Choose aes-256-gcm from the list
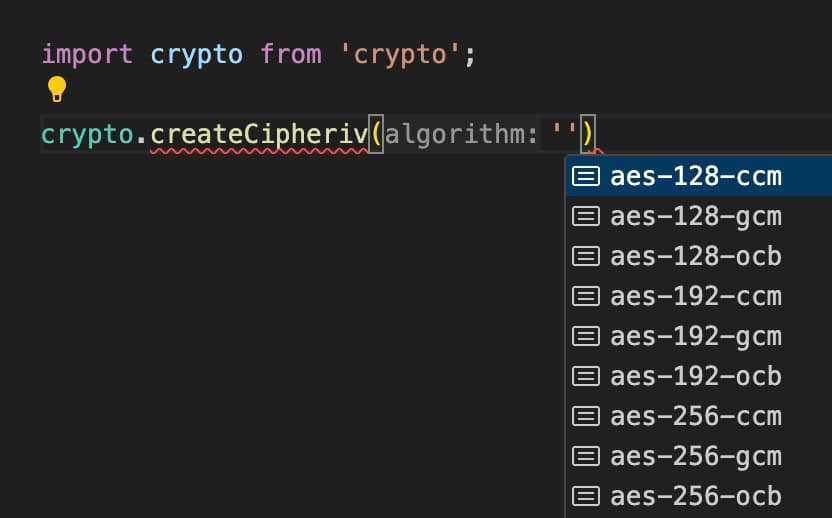 point(699,456)
